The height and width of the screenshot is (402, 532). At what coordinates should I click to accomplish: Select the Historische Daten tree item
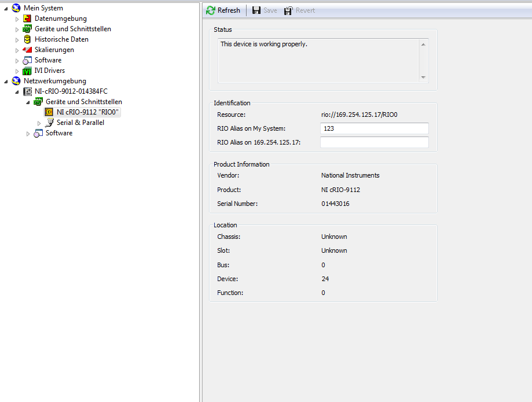pyautogui.click(x=61, y=39)
